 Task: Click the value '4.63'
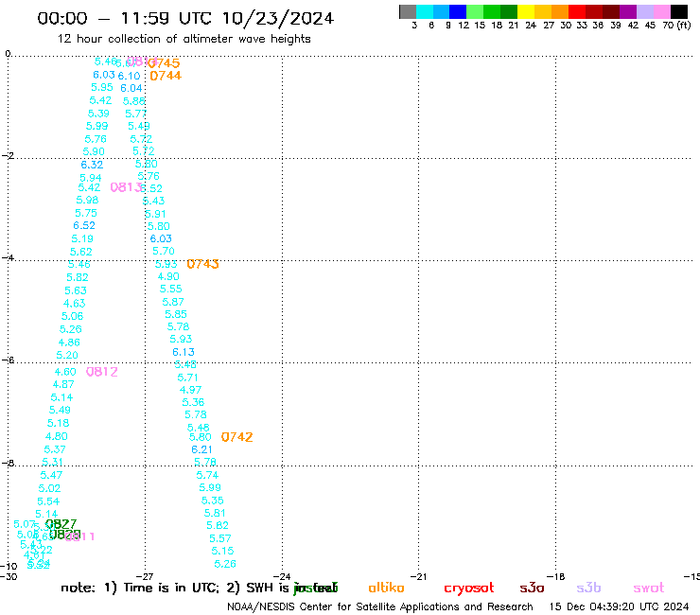pos(75,304)
